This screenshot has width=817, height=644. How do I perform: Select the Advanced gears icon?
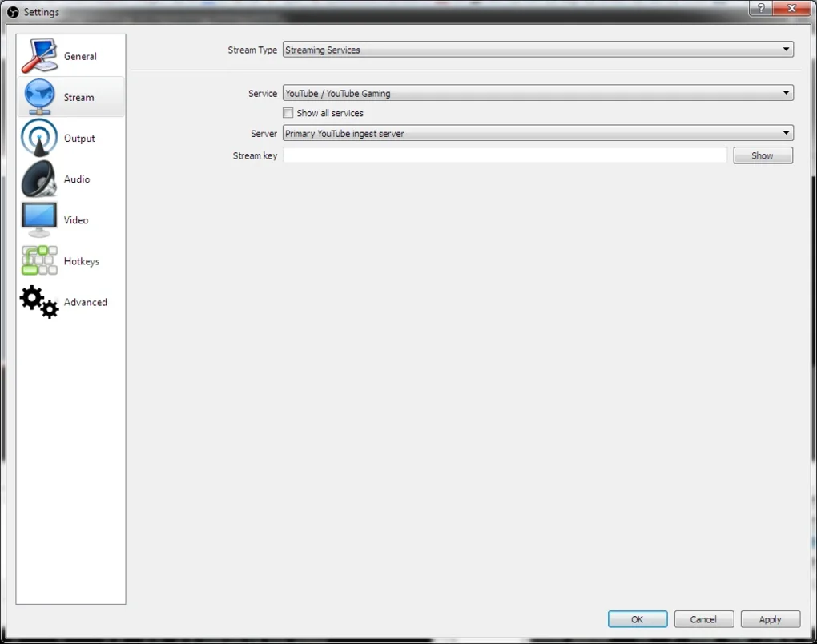point(39,302)
